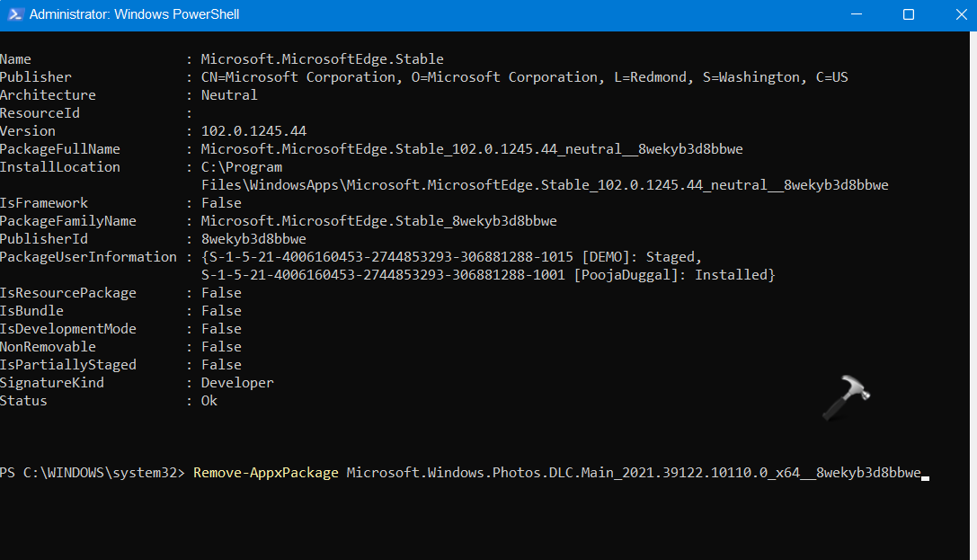Click the Name value Microsoft.MicrosoftEdge.Stable

point(322,59)
